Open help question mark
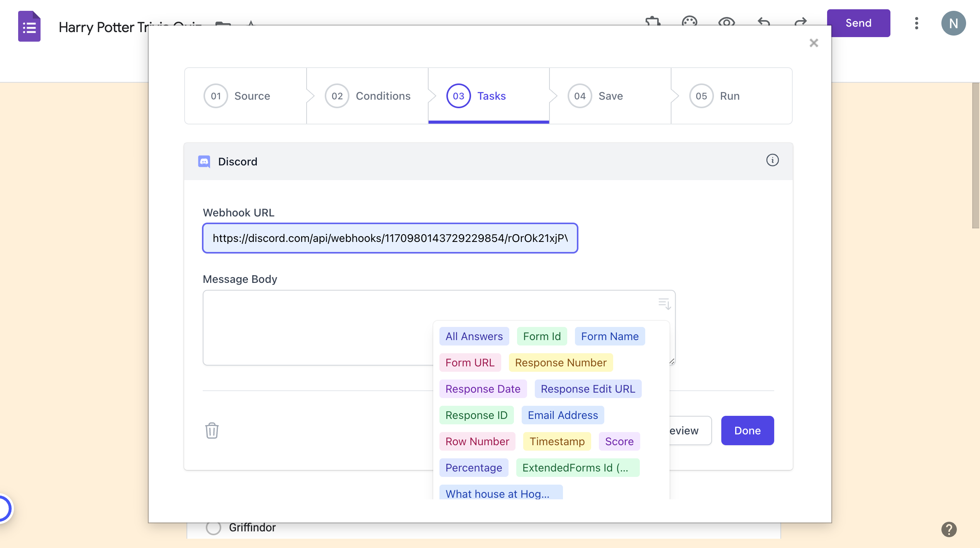Screen dimensions: 980x548 pyautogui.click(x=949, y=529)
